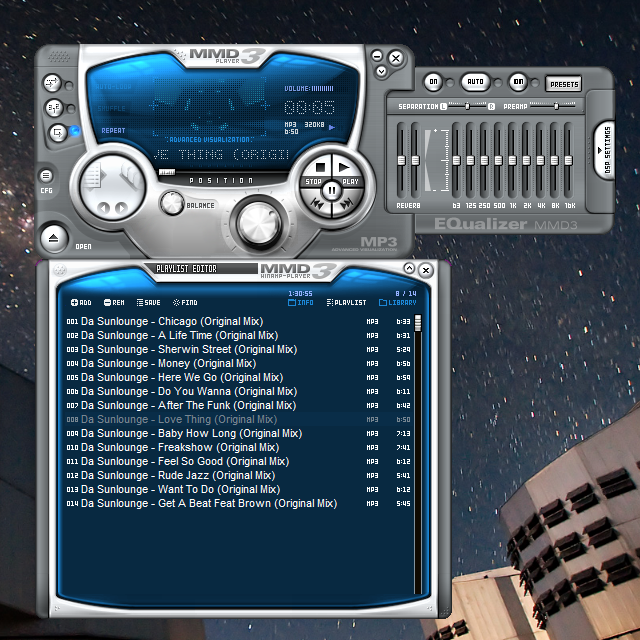Click the large volume knob
640x640 pixels.
click(259, 224)
